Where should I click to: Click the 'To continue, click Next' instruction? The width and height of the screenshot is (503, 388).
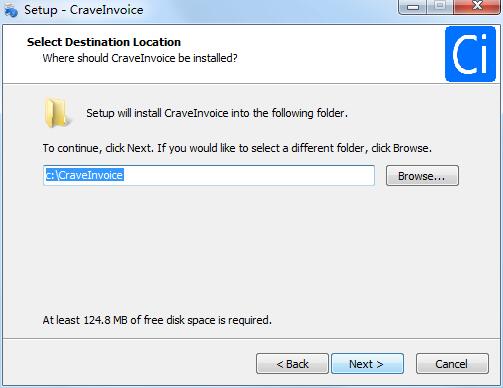(237, 148)
